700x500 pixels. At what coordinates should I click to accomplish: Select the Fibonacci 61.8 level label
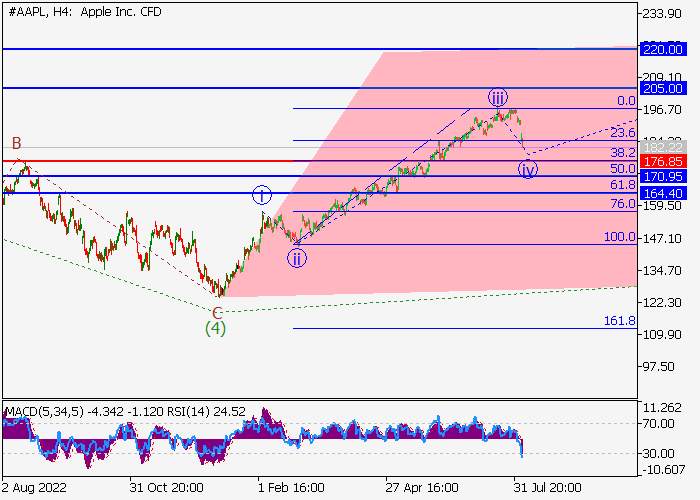pos(622,185)
